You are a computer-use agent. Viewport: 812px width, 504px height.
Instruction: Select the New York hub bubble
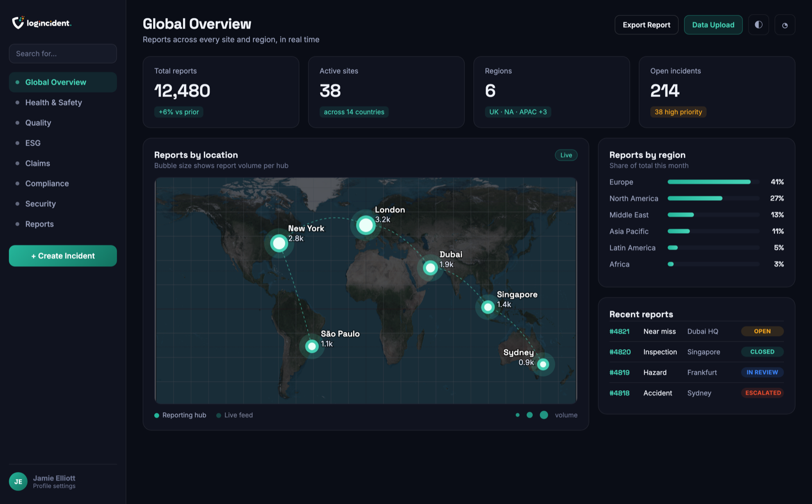pos(279,243)
